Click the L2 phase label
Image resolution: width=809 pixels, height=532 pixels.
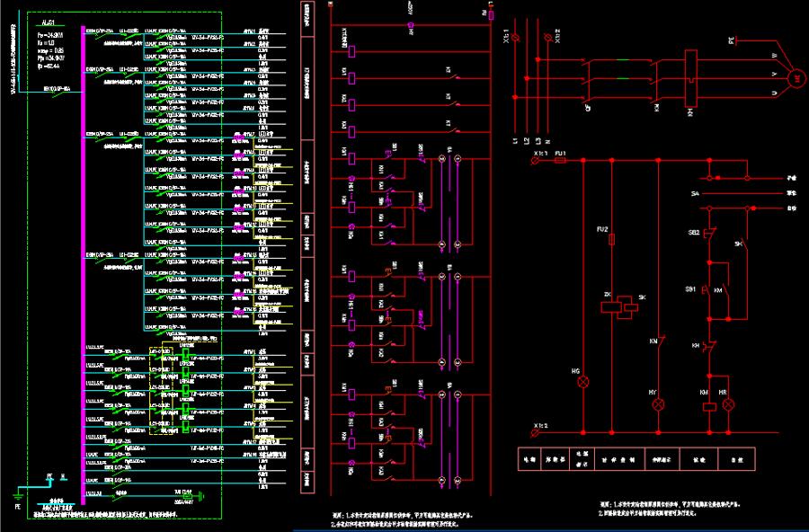[x=526, y=141]
